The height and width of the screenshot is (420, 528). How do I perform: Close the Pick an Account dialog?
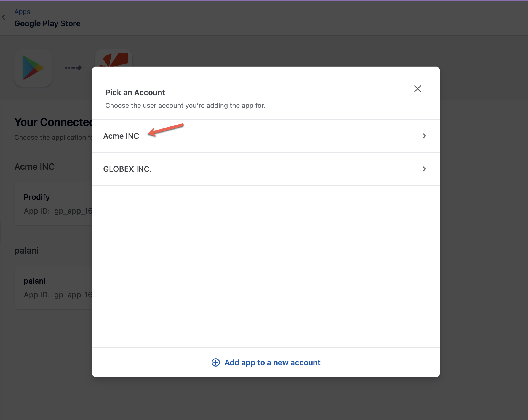tap(417, 89)
